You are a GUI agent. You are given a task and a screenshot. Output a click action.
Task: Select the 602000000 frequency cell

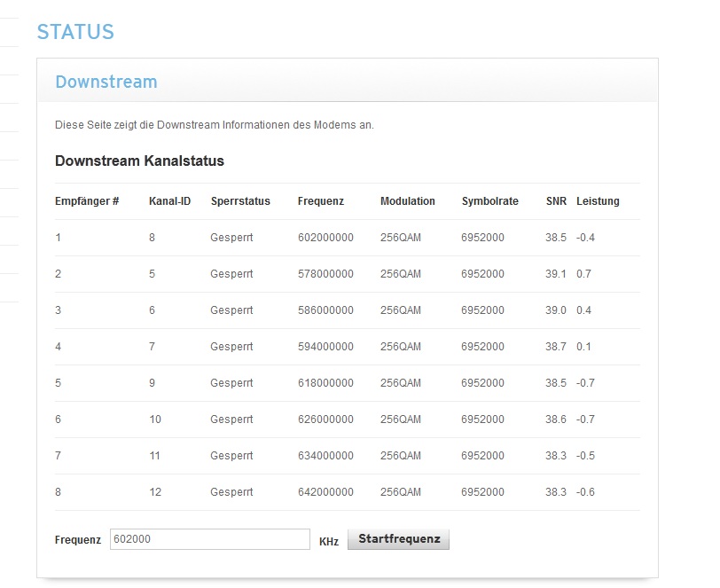[325, 238]
